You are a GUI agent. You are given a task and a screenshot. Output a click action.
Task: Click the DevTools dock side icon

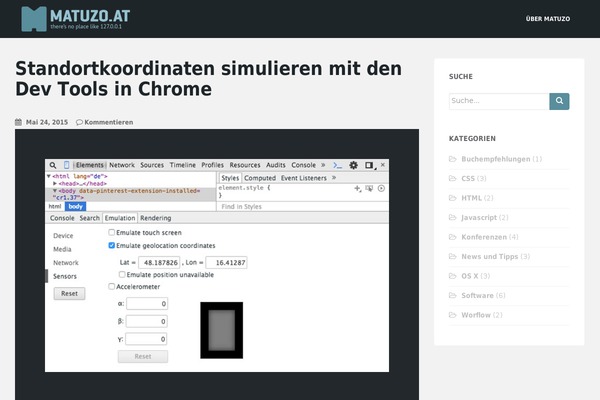(369, 165)
